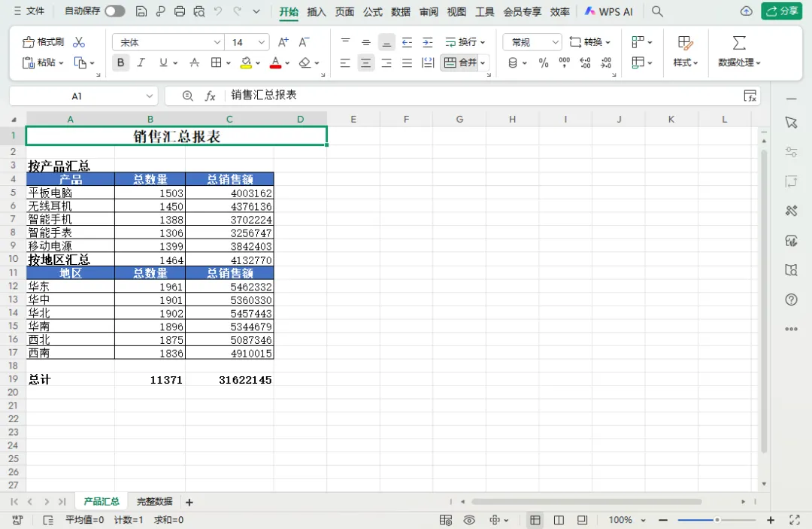Click the underline formatting icon
812x529 pixels.
163,63
